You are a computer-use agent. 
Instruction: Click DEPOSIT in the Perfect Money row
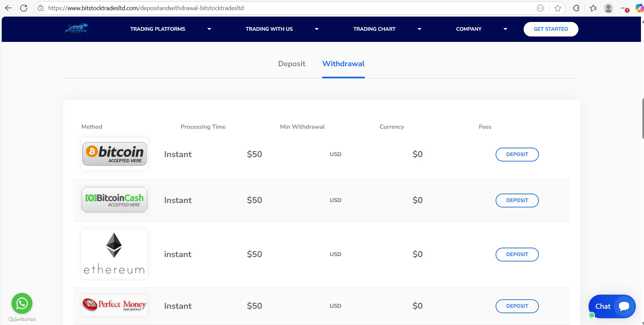tap(517, 306)
